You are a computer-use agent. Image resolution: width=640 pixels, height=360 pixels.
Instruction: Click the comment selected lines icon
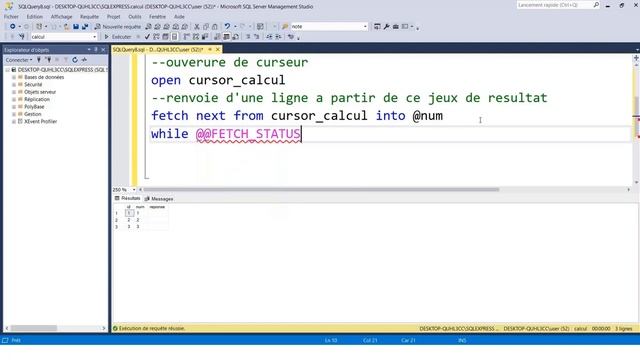coord(248,37)
